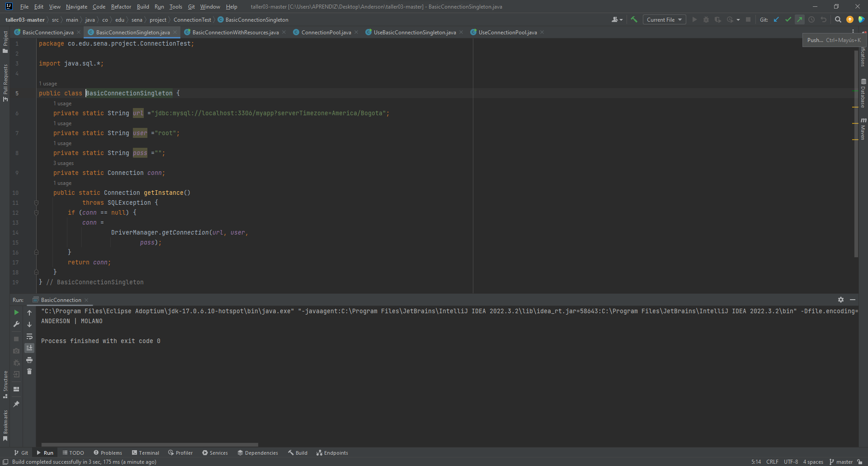
Task: Open the Terminal tool window
Action: [x=146, y=452]
